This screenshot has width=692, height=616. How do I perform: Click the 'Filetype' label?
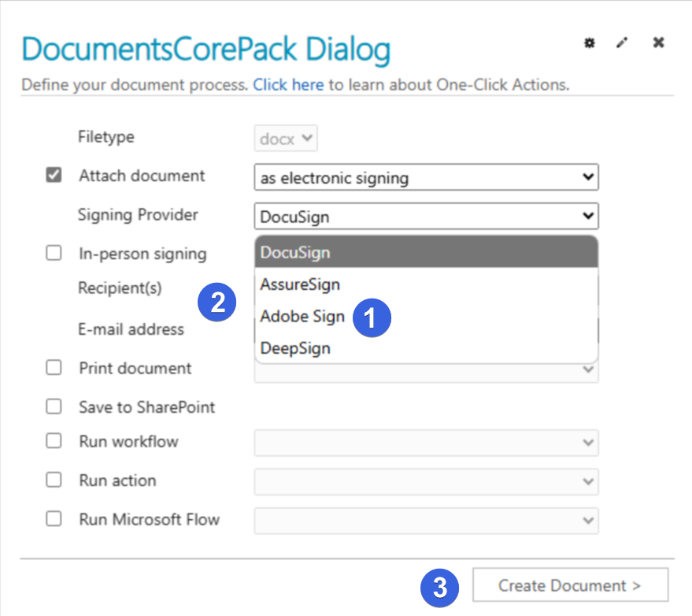[106, 137]
